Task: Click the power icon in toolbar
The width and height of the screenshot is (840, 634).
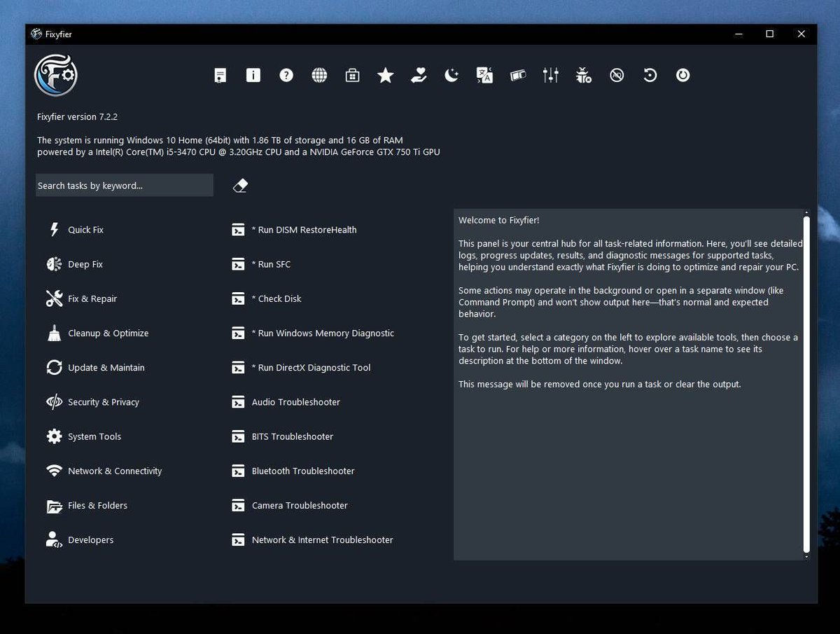Action: (x=683, y=75)
